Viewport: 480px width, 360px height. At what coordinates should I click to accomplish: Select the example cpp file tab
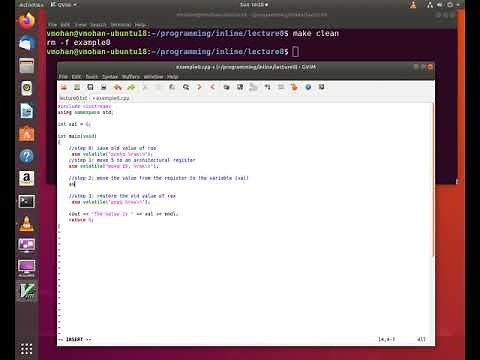pyautogui.click(x=111, y=98)
